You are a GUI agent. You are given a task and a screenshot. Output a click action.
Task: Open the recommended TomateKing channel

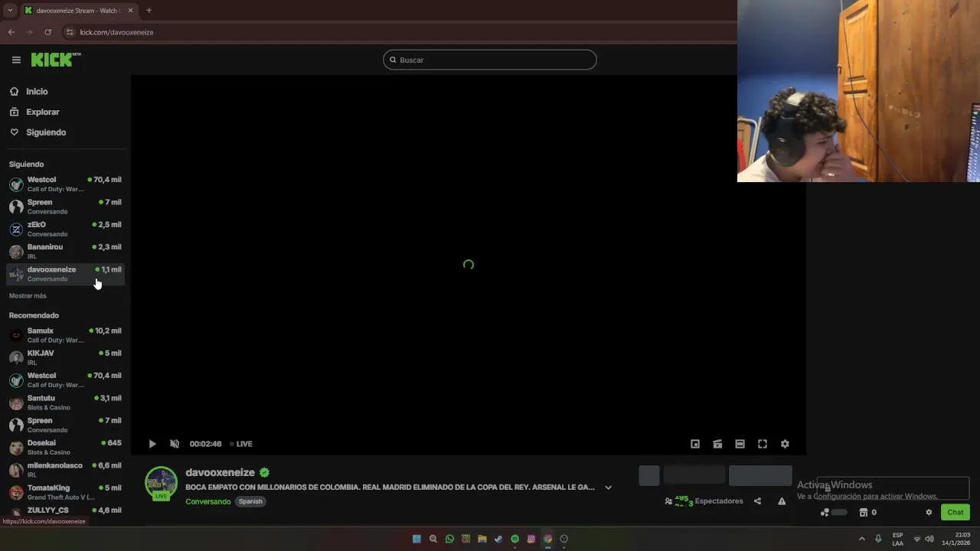pos(65,492)
